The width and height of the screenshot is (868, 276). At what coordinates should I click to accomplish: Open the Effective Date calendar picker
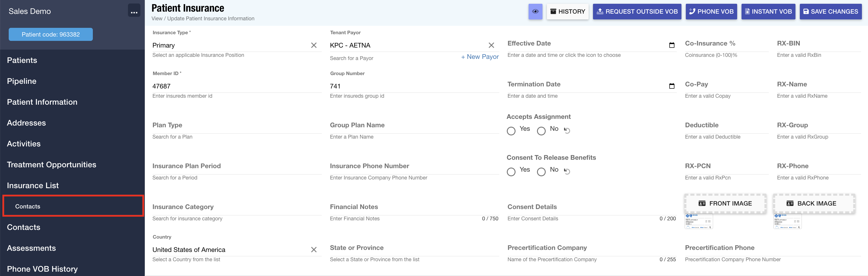pyautogui.click(x=671, y=45)
